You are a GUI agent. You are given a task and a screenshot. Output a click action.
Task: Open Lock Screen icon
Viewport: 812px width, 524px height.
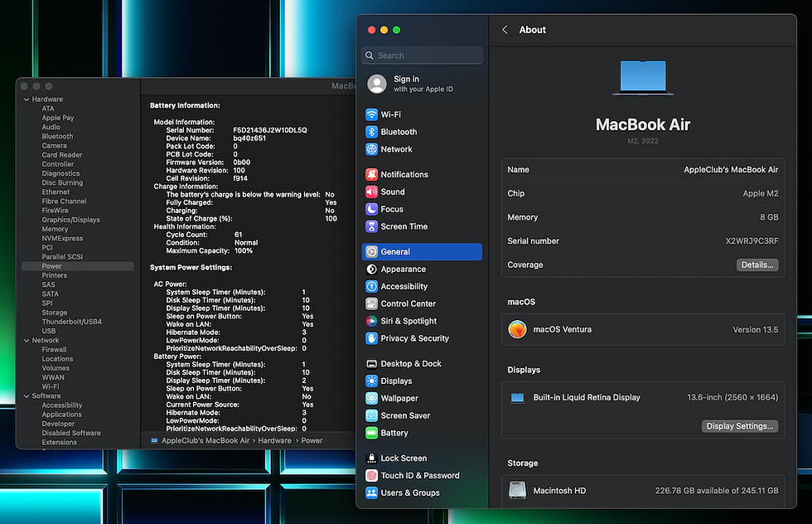click(x=371, y=458)
